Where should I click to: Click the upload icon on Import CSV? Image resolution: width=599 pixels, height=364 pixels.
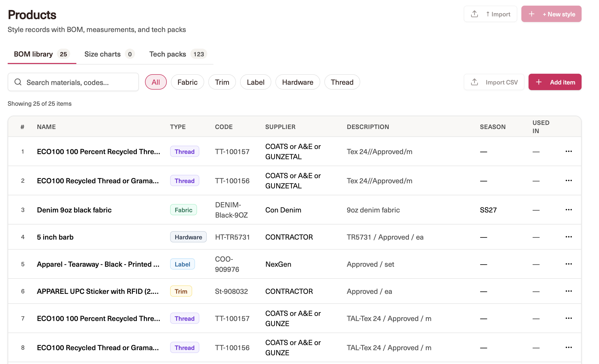(x=474, y=82)
